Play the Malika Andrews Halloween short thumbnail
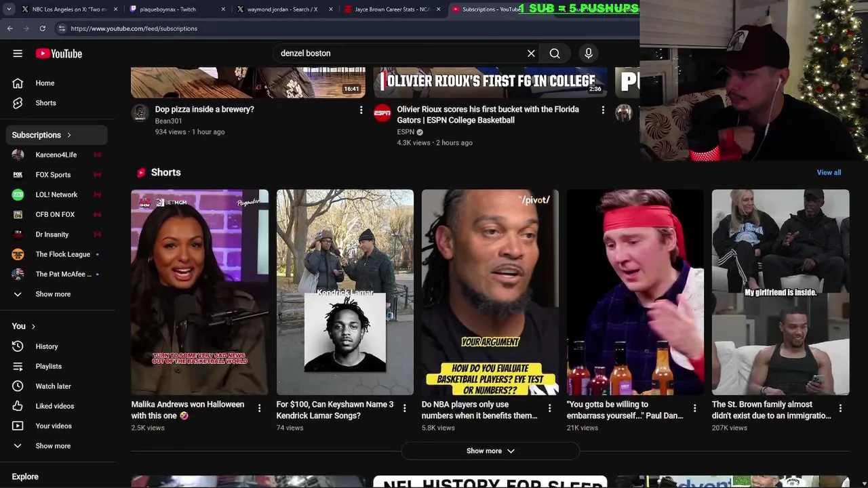 point(200,292)
